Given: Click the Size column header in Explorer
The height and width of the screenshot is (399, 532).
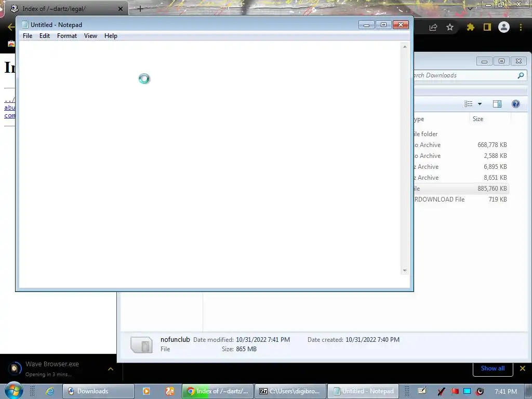Looking at the screenshot, I should 490,119.
